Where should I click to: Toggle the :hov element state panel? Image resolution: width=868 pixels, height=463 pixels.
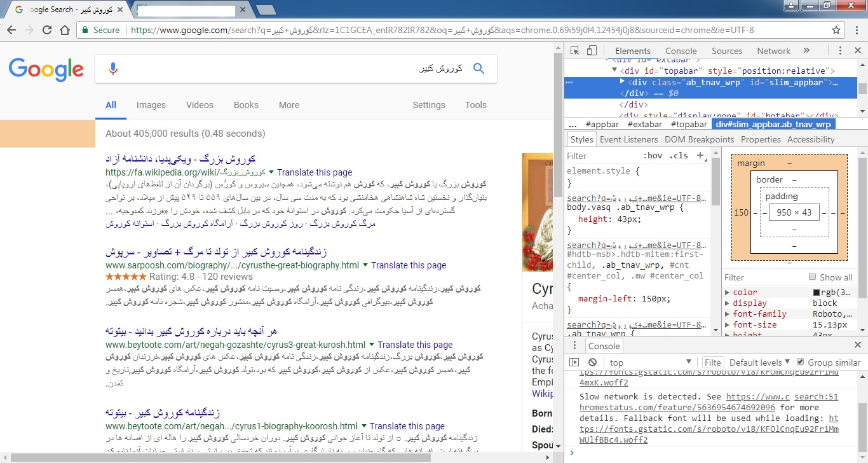coord(653,156)
